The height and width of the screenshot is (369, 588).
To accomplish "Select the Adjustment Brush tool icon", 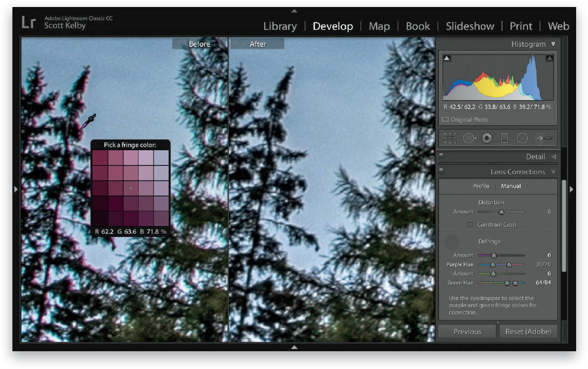I will point(544,138).
